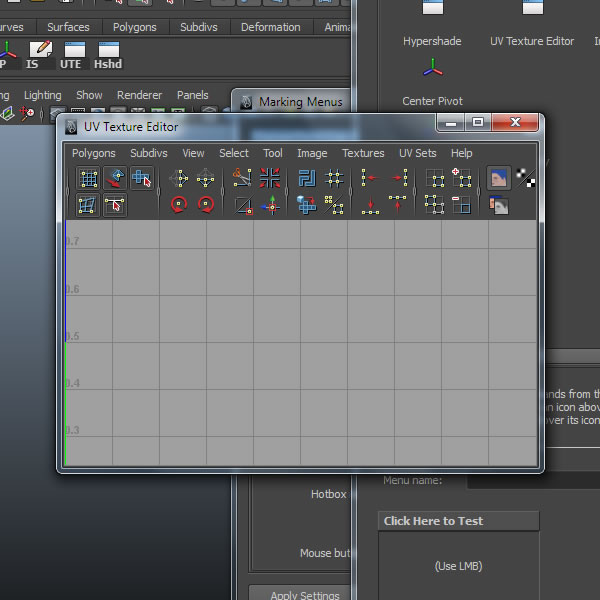Click the Move and Sew UVs icon

[270, 205]
